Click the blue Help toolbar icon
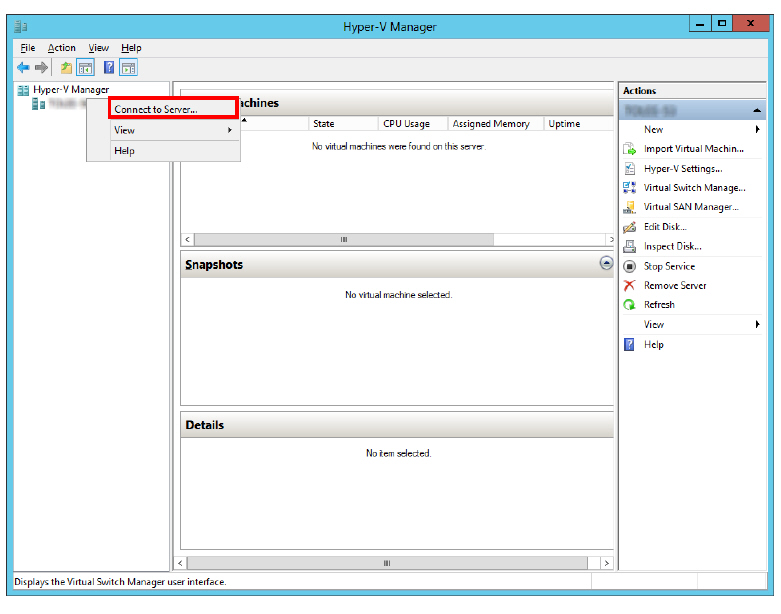The width and height of the screenshot is (781, 614). pyautogui.click(x=109, y=67)
